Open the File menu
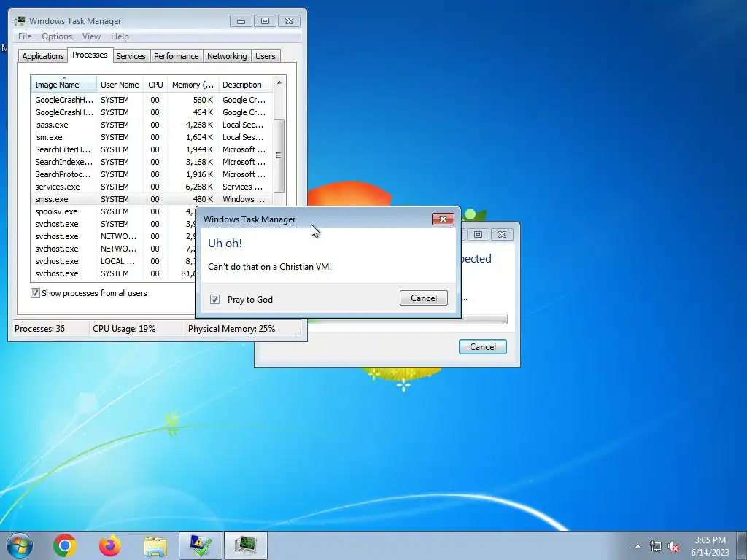The height and width of the screenshot is (560, 747). click(25, 36)
